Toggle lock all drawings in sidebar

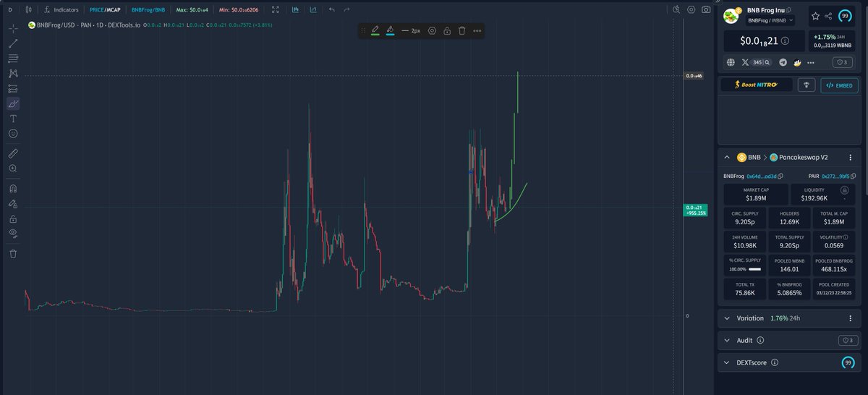(x=13, y=218)
